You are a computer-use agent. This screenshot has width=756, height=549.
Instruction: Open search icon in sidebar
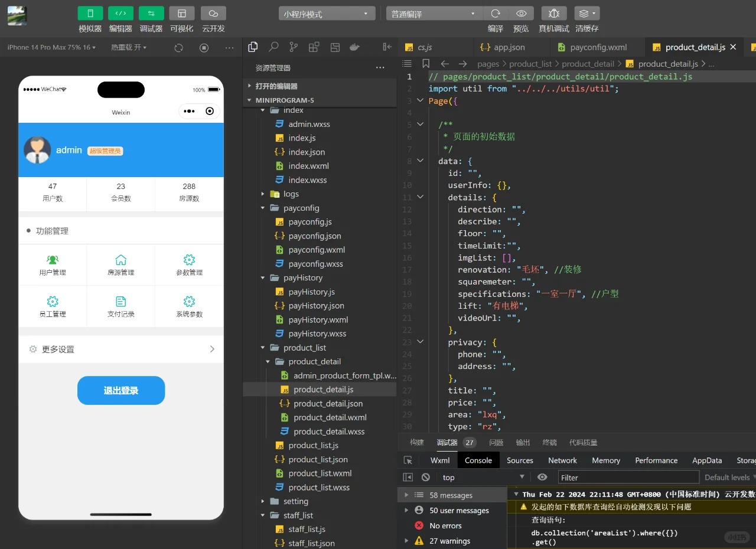[x=273, y=47]
